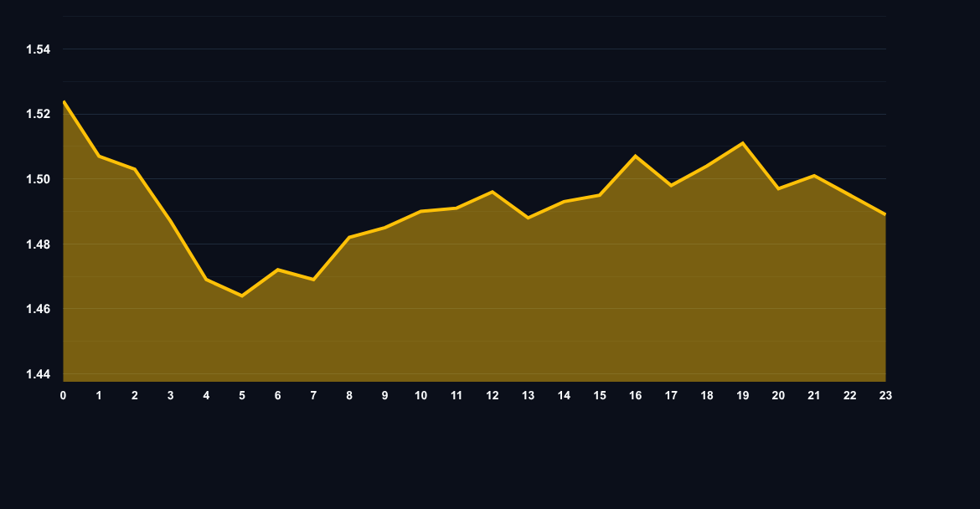Viewport: 980px width, 509px height.
Task: Click hour 23 on the x-axis
Action: tap(885, 396)
